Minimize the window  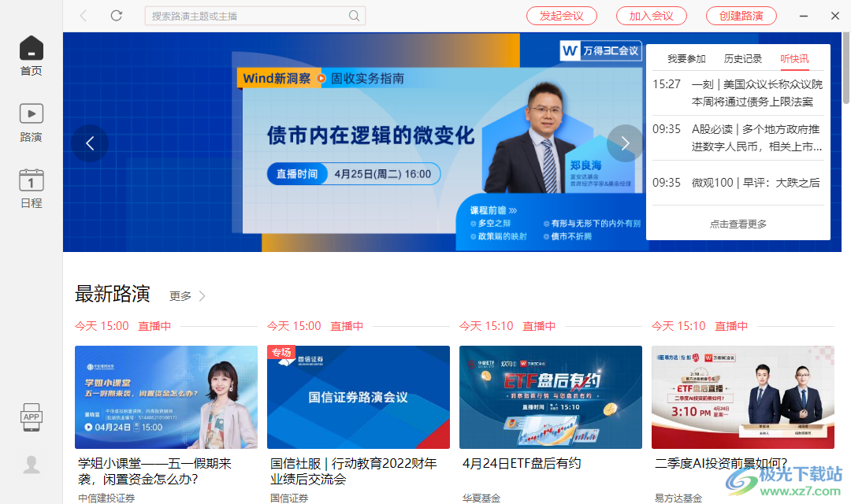click(804, 16)
